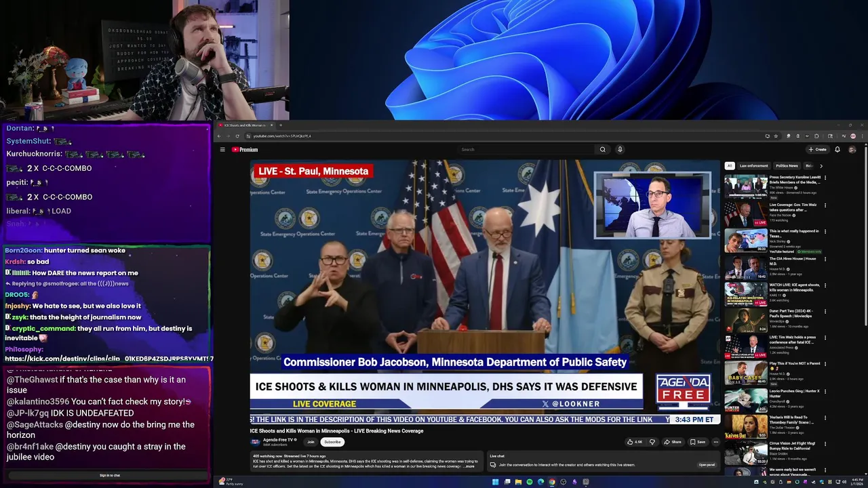Select the All filter chip
Image resolution: width=868 pixels, height=488 pixels.
tap(730, 165)
